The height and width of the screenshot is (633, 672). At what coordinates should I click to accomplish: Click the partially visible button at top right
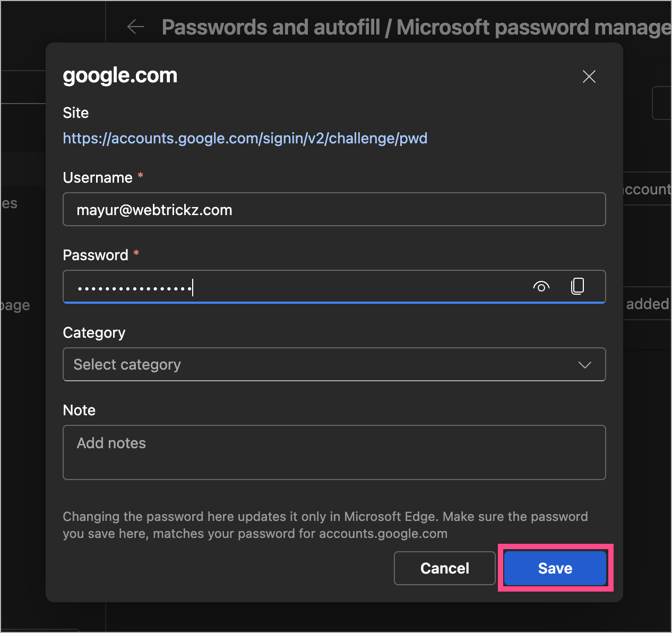pyautogui.click(x=662, y=103)
